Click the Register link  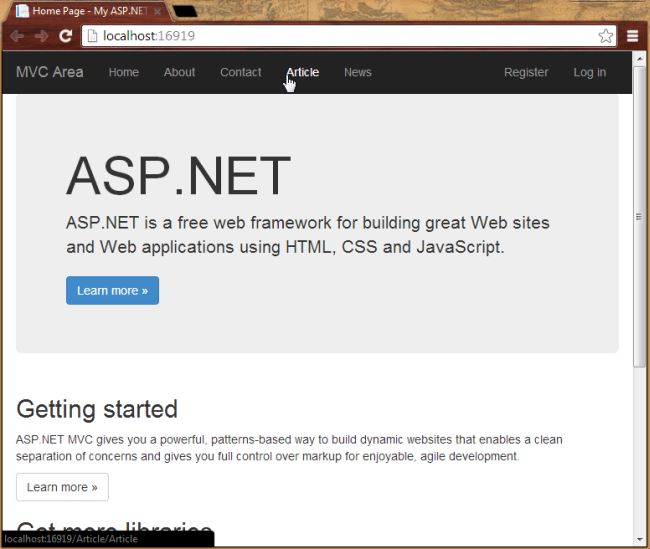526,72
